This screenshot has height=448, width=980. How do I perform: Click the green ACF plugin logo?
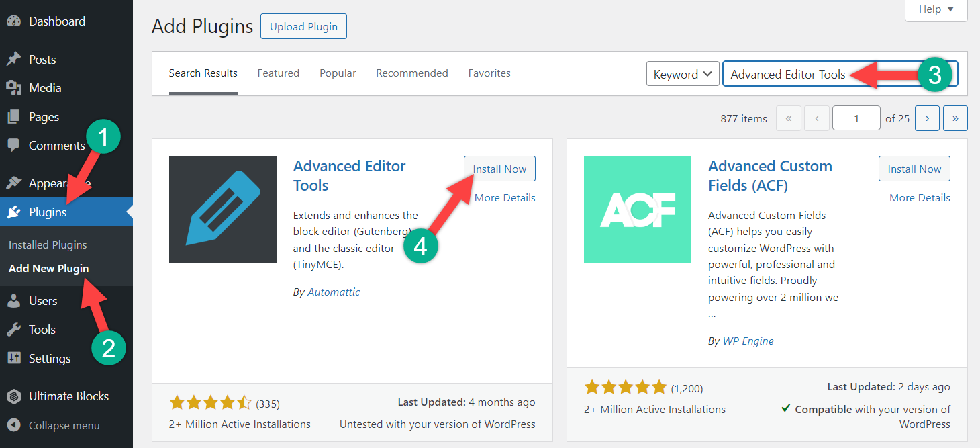pyautogui.click(x=638, y=210)
